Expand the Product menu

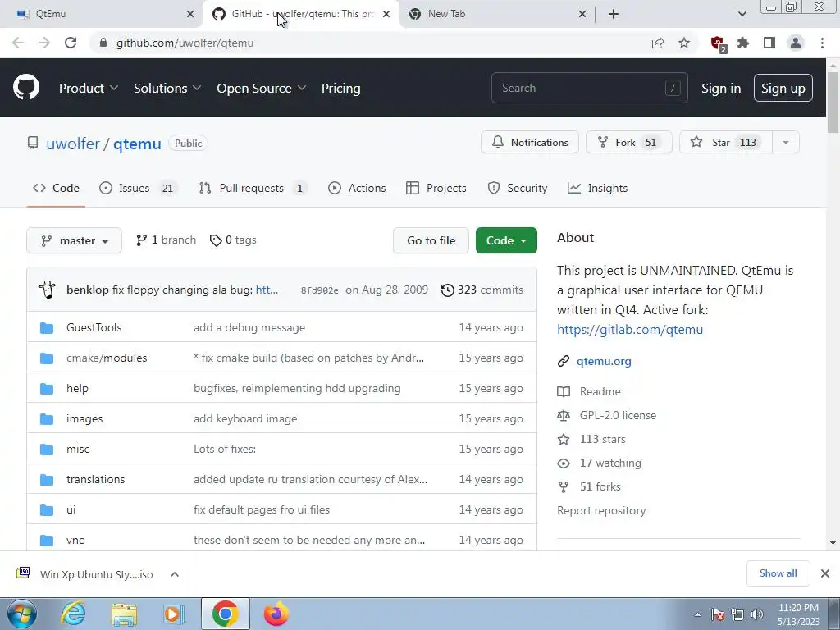[89, 89]
